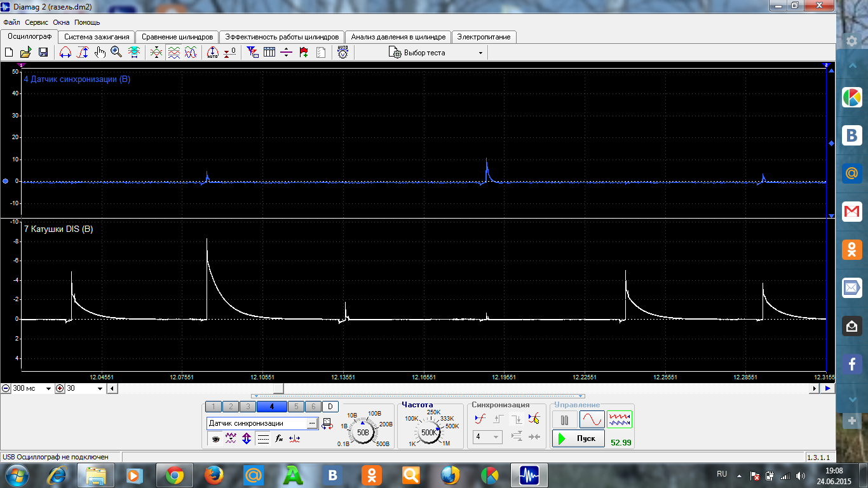Click the fx math function icon
868x488 pixels.
coord(278,438)
